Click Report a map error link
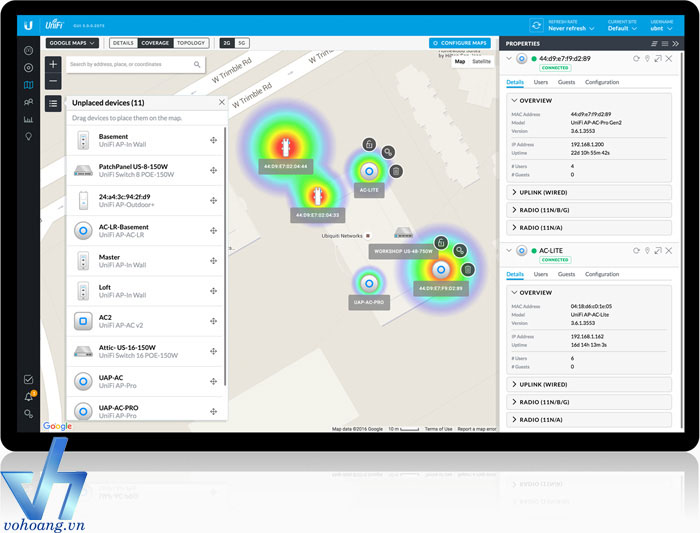The width and height of the screenshot is (700, 533). (477, 429)
